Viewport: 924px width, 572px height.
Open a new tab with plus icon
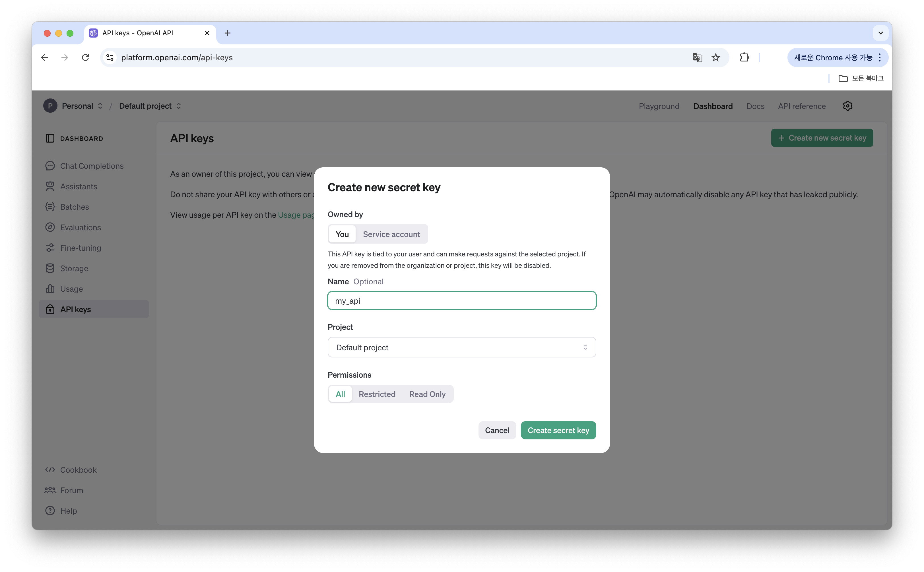227,33
